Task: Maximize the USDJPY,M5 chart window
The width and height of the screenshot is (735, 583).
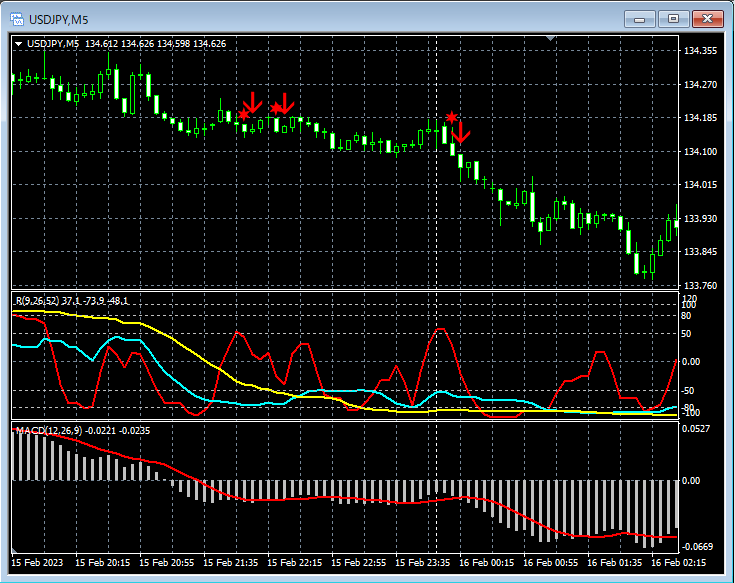Action: coord(673,19)
